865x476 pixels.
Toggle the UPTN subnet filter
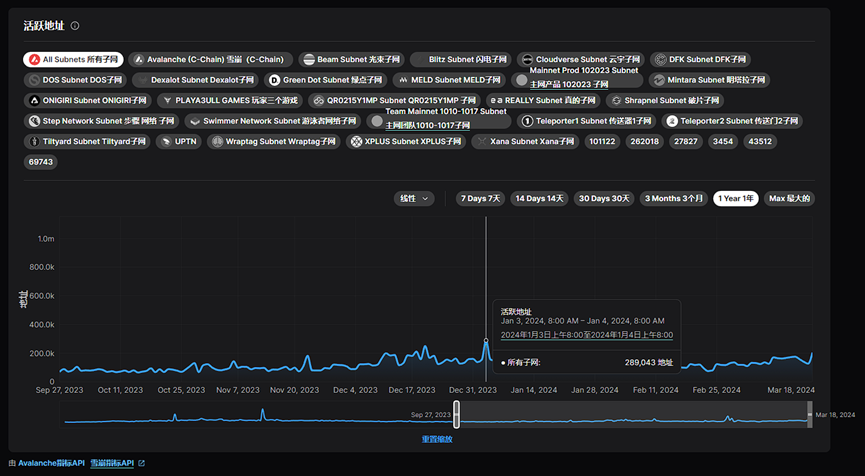(179, 142)
